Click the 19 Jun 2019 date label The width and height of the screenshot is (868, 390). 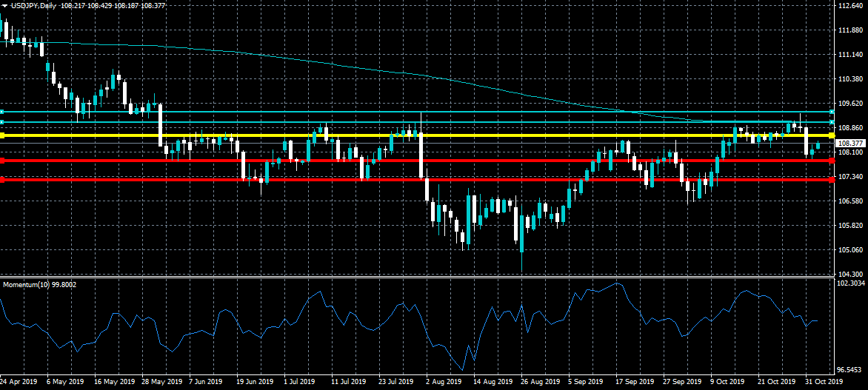pyautogui.click(x=256, y=382)
